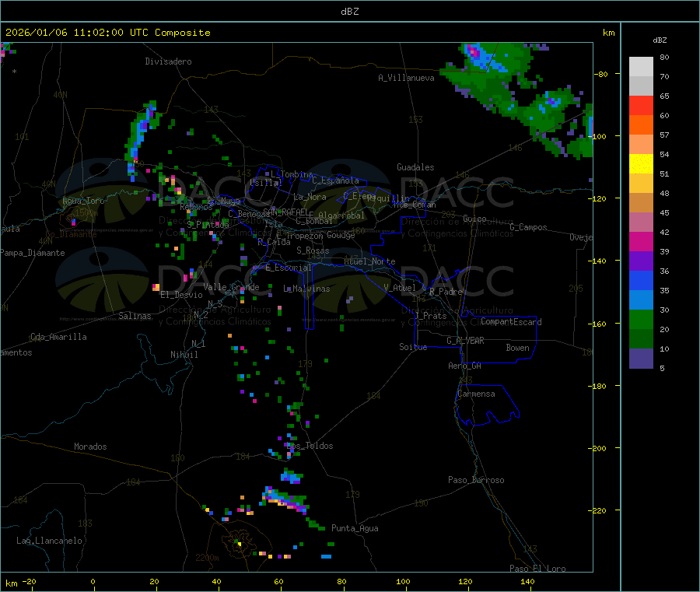Select the blue 35 dBZ legend swatch
Screen dimensions: 700x592
tap(641, 280)
